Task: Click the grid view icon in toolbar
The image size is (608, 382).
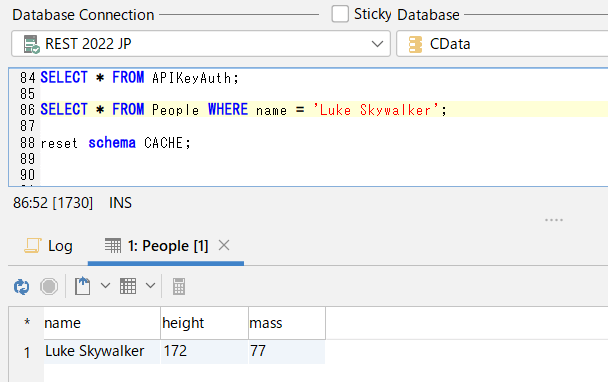Action: [x=128, y=286]
